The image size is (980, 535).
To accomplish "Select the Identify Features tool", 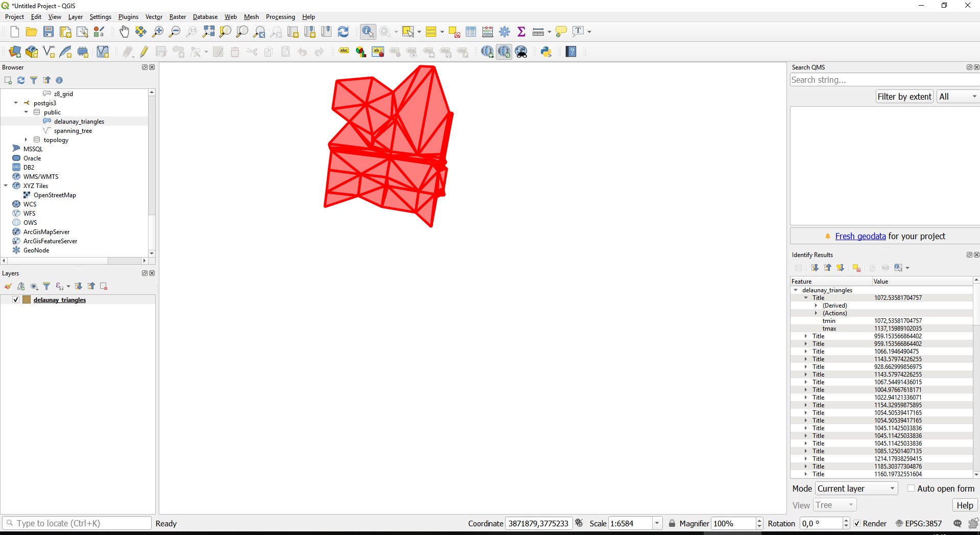I will click(x=367, y=31).
